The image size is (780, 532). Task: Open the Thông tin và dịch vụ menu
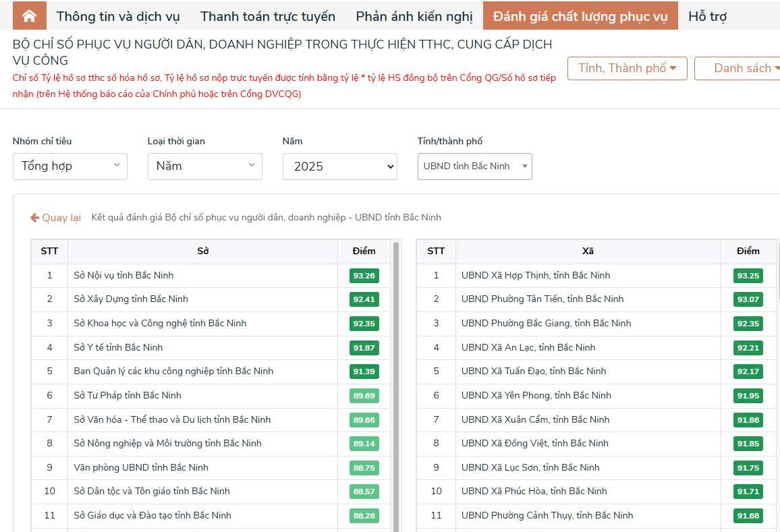pyautogui.click(x=118, y=16)
